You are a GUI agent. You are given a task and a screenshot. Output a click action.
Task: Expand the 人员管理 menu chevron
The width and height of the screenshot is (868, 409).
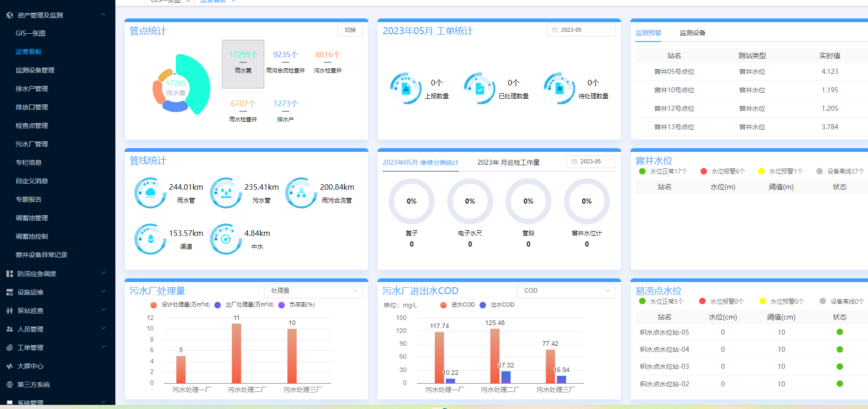pos(103,329)
